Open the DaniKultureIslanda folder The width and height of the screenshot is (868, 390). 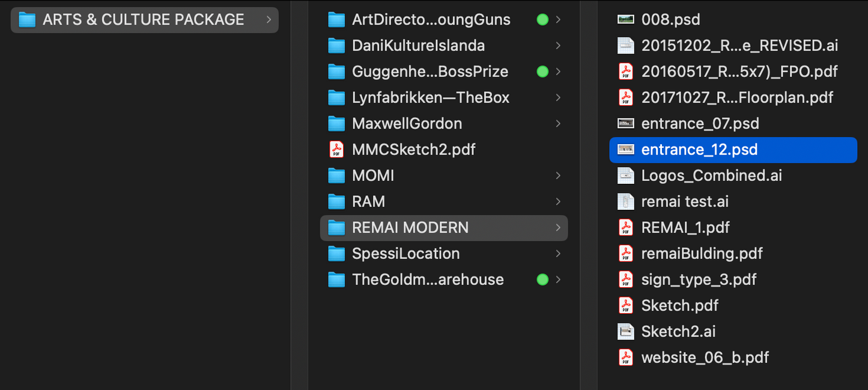coord(418,46)
